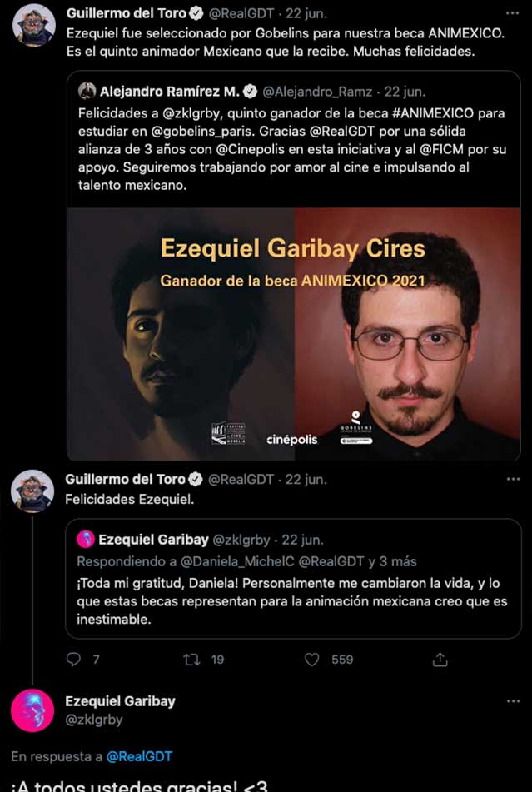This screenshot has height=792, width=532.
Task: Click the share icon under Felicidades Ezequiel tweet
Action: [440, 659]
